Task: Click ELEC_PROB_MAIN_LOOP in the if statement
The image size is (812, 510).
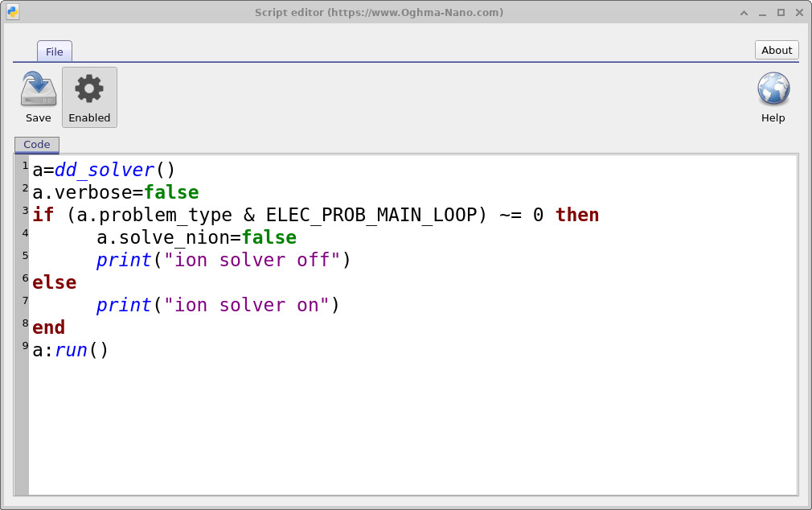Action: tap(376, 215)
